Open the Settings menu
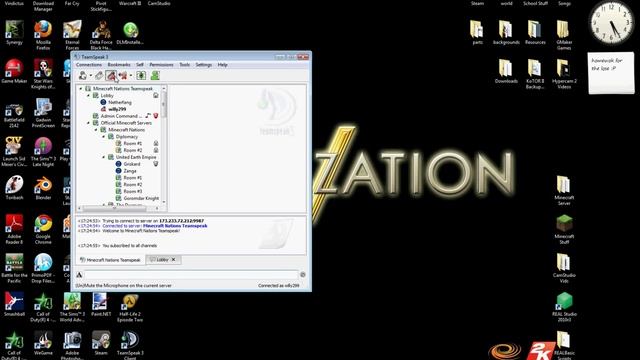This screenshot has height=360, width=640. pos(204,64)
